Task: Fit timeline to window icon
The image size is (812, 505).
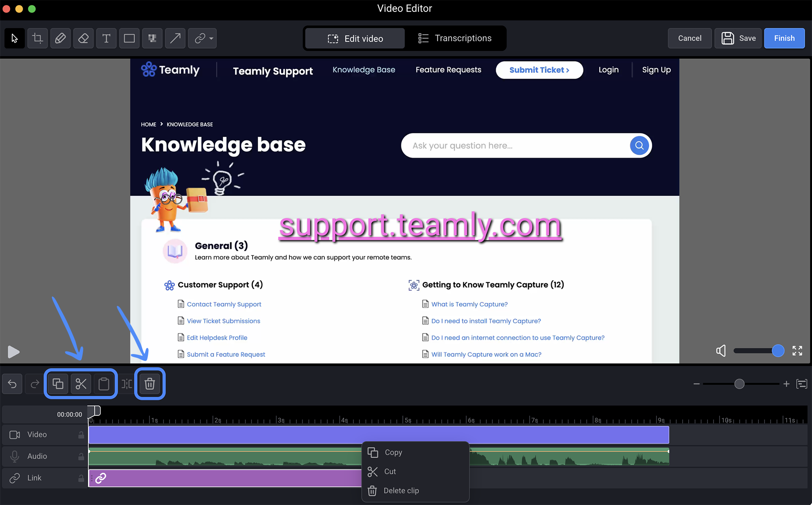Action: tap(802, 384)
